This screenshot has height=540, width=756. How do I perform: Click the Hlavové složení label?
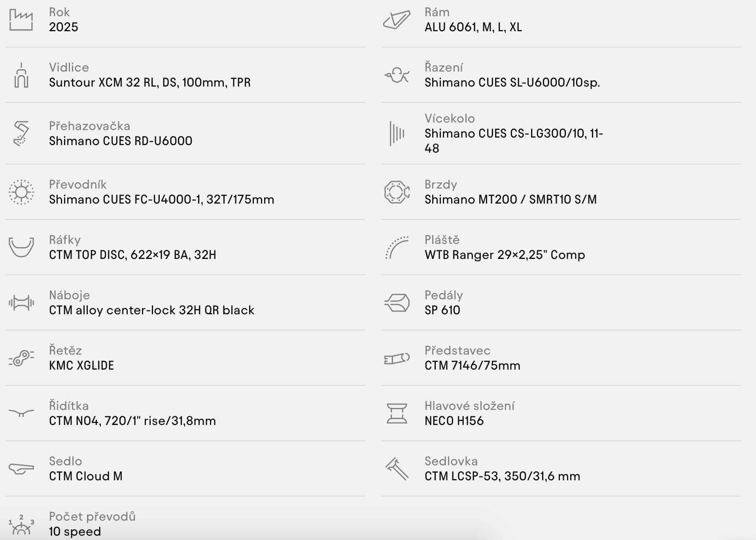(470, 406)
